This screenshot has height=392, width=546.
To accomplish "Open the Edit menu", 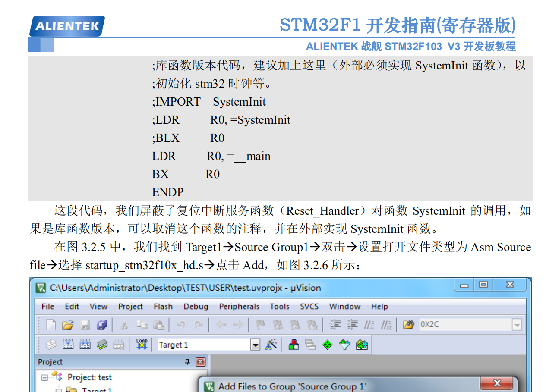I will [x=72, y=307].
